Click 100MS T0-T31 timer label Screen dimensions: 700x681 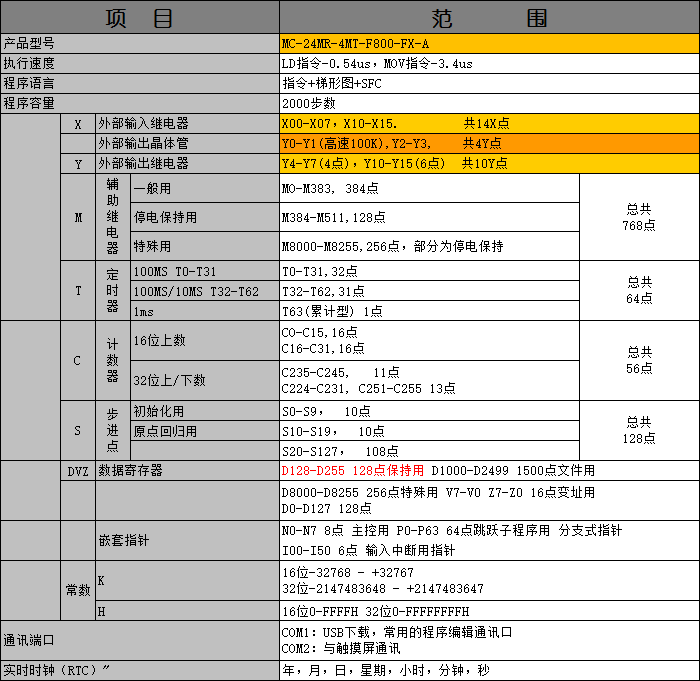tap(205, 271)
